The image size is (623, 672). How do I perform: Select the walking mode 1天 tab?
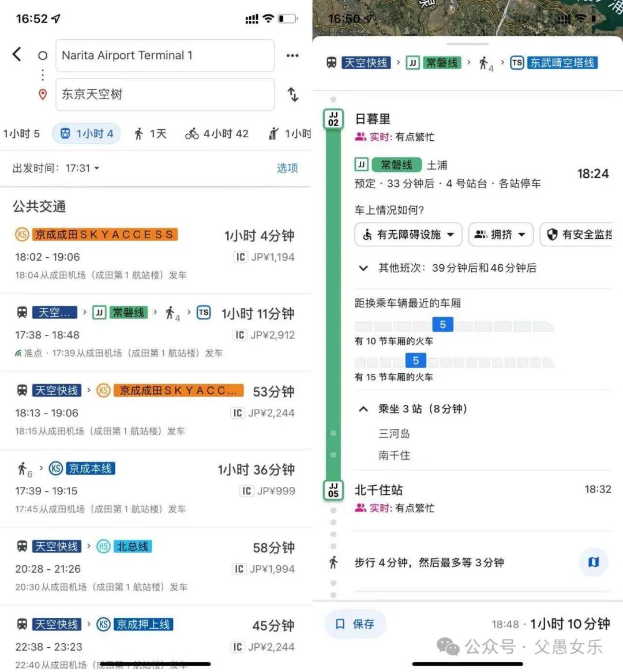click(x=151, y=134)
